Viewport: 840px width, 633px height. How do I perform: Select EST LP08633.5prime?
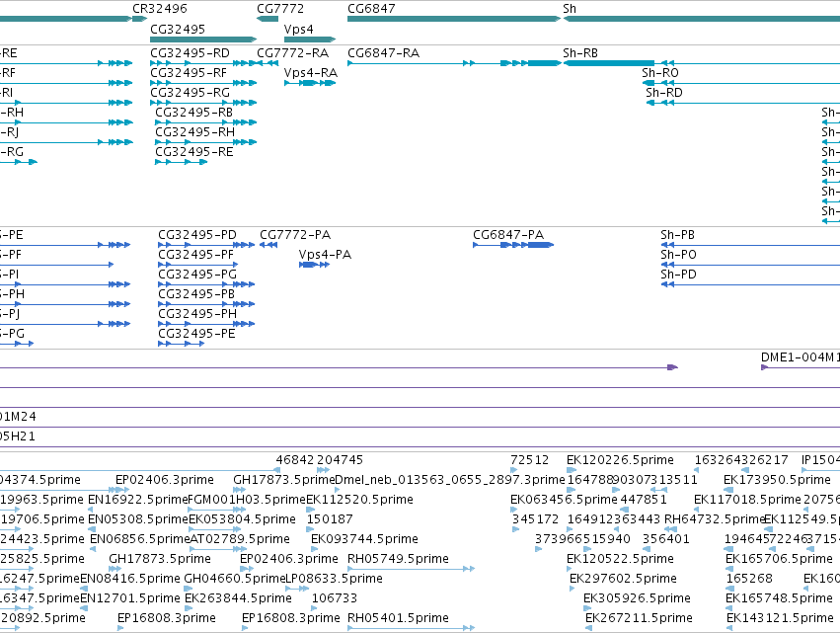334,579
